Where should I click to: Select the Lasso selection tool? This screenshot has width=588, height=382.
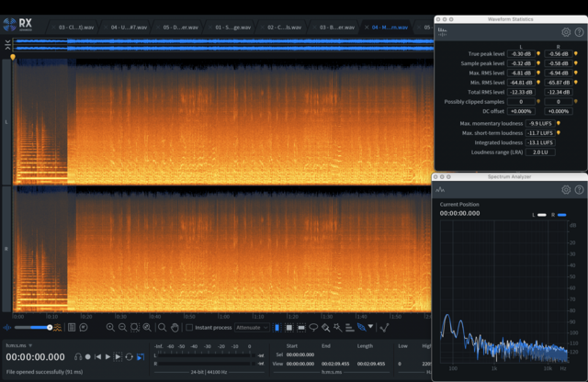click(x=313, y=327)
